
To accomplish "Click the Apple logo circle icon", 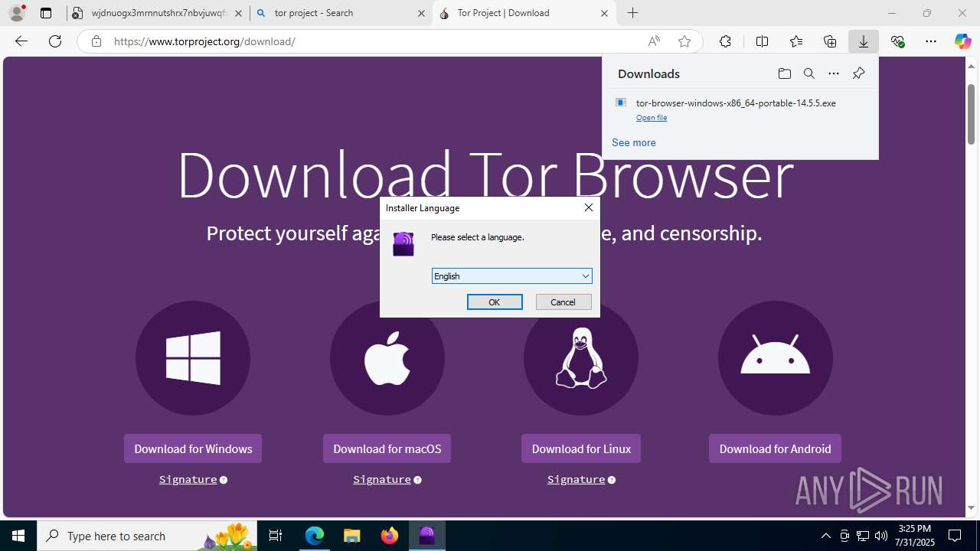I will click(387, 358).
